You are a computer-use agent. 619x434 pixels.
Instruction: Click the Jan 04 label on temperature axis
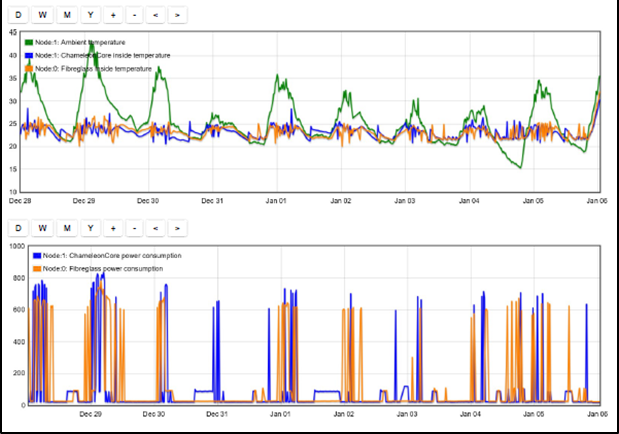pyautogui.click(x=469, y=201)
